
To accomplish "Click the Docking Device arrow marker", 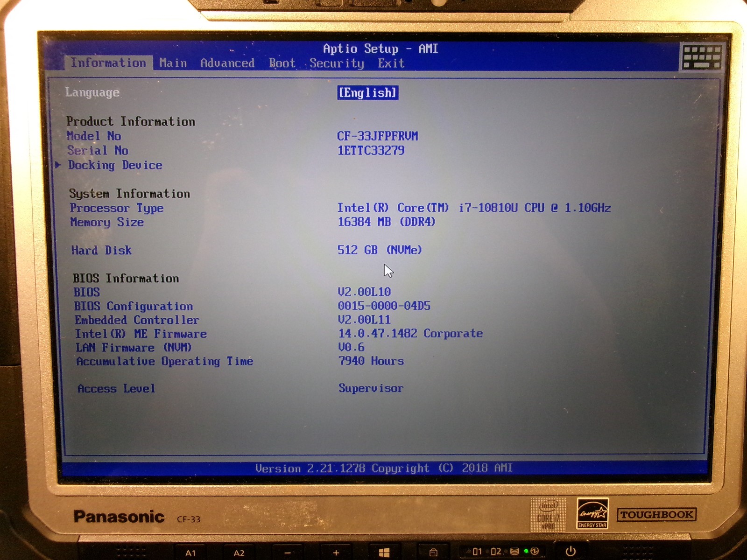I will [58, 165].
